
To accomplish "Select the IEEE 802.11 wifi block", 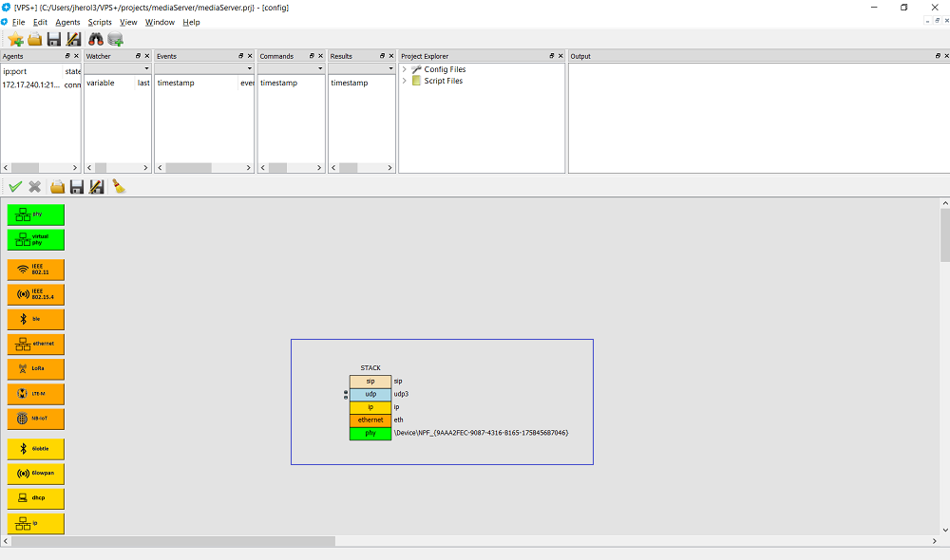I will (x=36, y=270).
